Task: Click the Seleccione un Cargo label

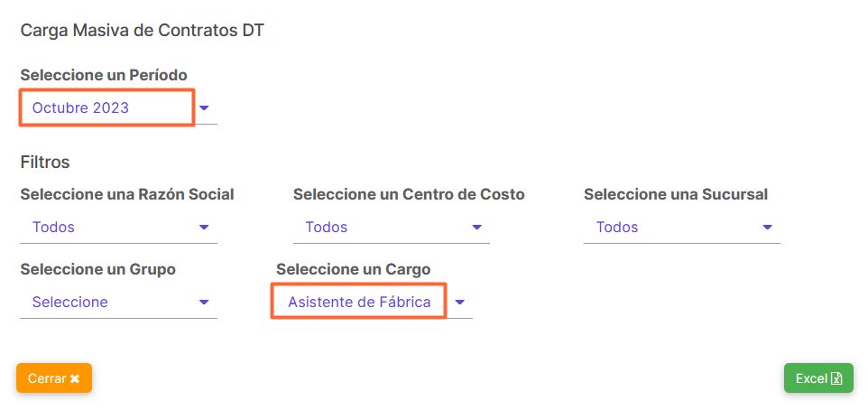Action: (x=354, y=269)
